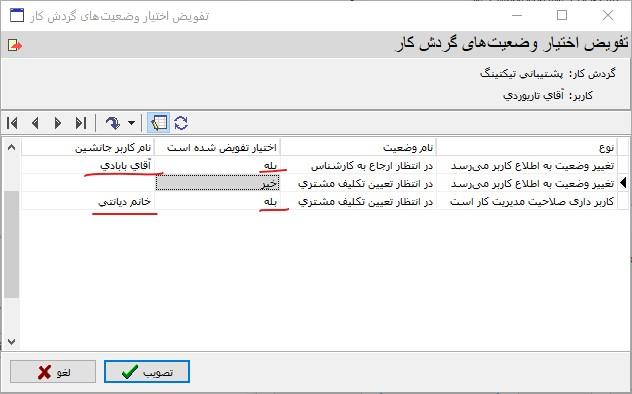Viewport: 632px width, 394px height.
Task: Go to first record in navigation toolbar
Action: tap(12, 123)
